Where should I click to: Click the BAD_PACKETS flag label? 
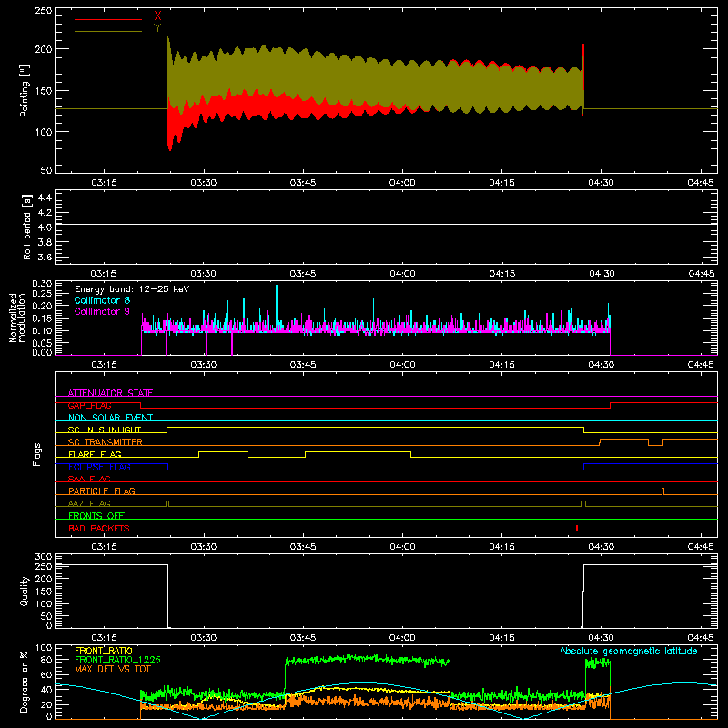click(99, 528)
